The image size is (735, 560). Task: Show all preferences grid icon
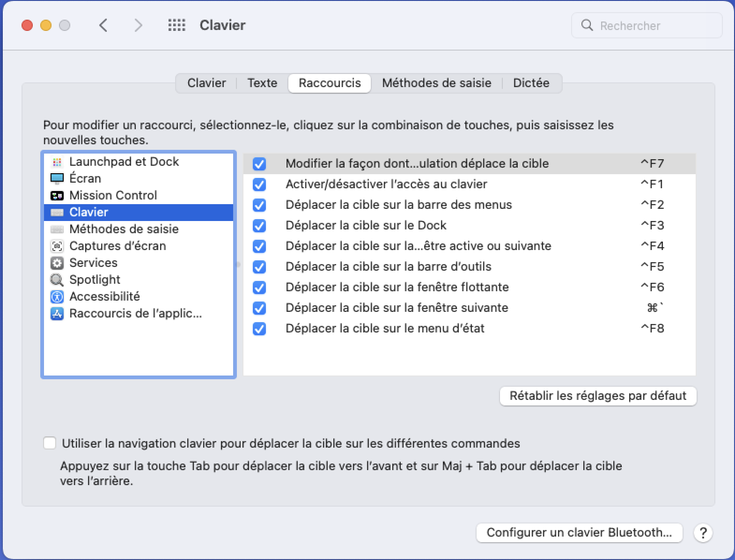click(x=176, y=25)
